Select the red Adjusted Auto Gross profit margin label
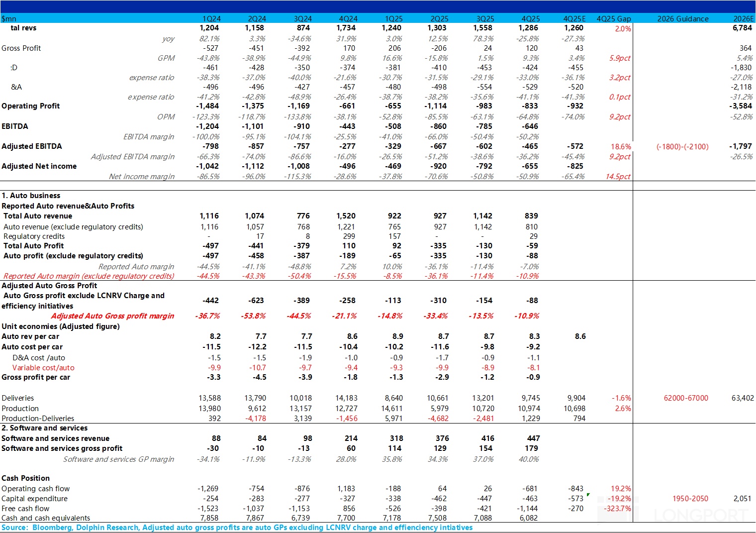Screen dimensions: 756x533 pos(112,316)
